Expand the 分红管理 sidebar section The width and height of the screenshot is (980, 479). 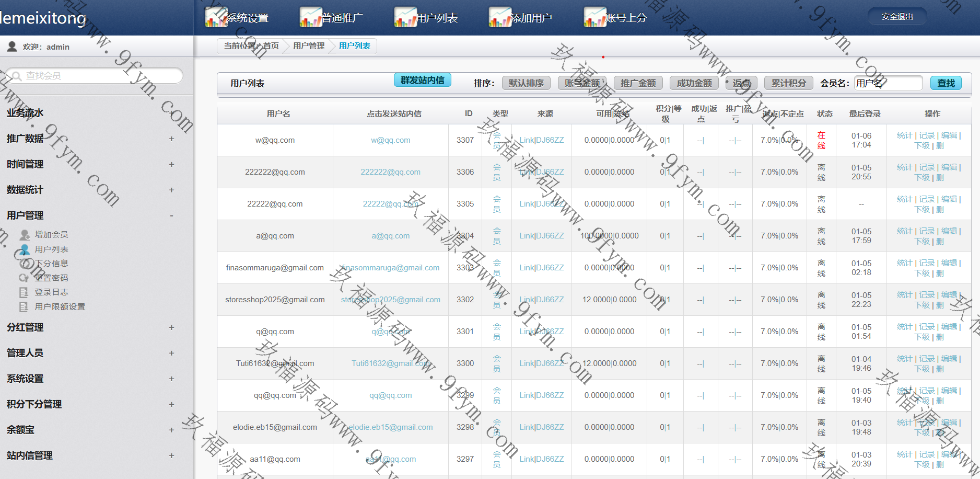(x=171, y=327)
